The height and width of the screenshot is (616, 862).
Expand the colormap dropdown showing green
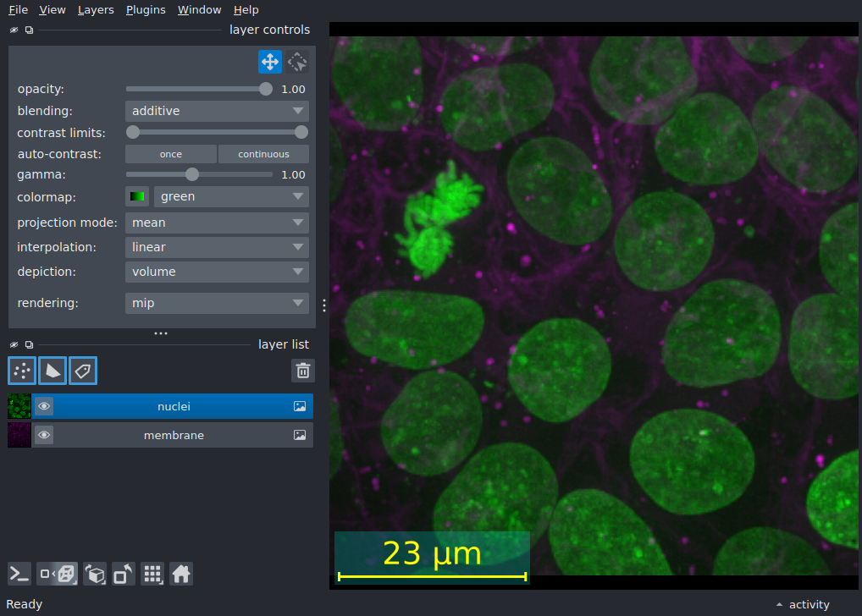tap(231, 196)
